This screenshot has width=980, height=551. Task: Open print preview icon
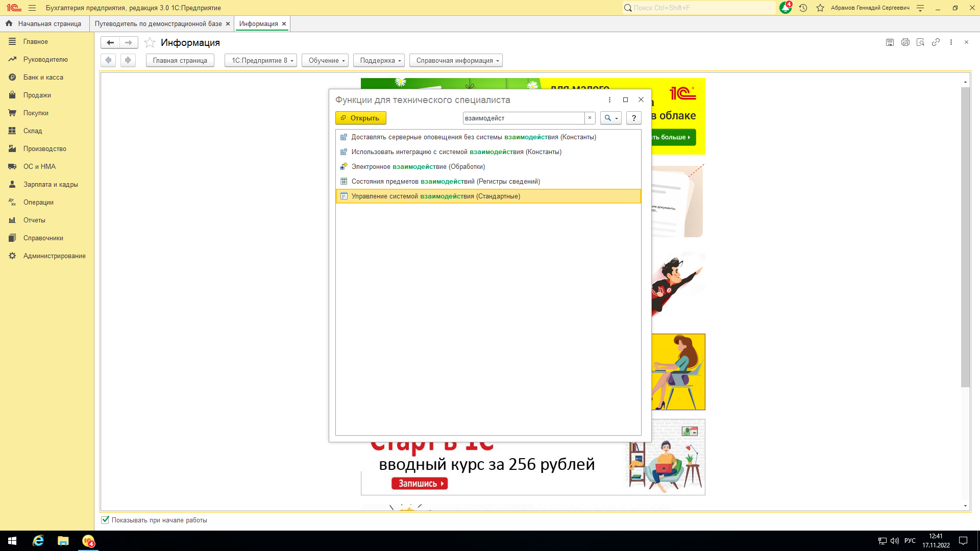point(920,42)
